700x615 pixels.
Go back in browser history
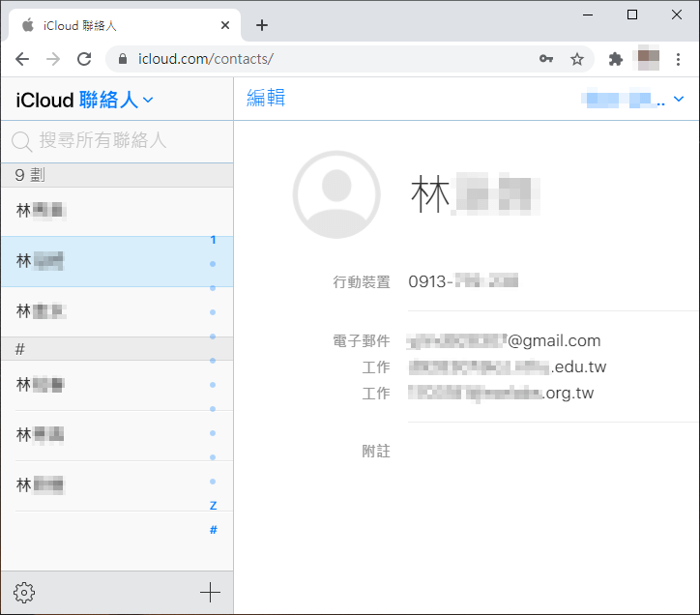pos(22,59)
